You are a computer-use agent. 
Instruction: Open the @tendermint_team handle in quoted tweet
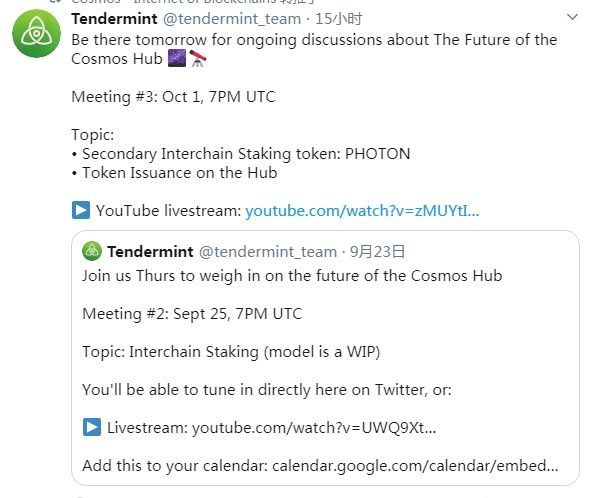pos(268,251)
